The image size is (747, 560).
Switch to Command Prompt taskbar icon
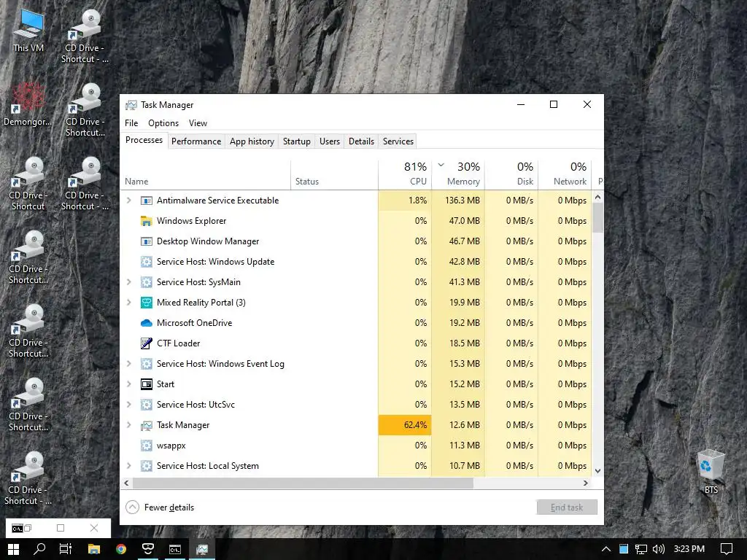175,549
